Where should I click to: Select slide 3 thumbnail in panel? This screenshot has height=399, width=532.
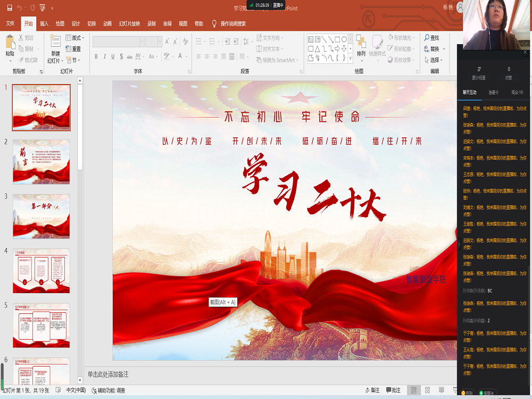[41, 209]
